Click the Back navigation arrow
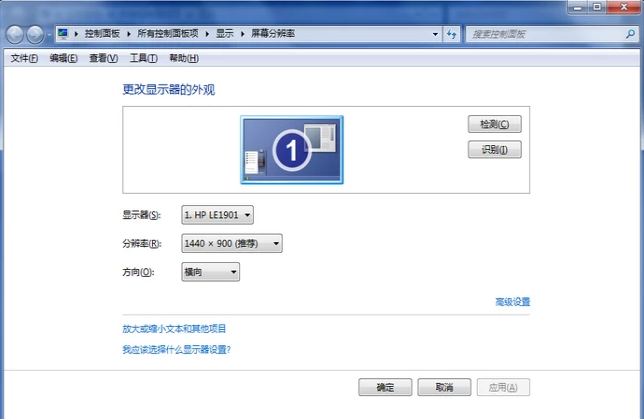 tap(15, 34)
